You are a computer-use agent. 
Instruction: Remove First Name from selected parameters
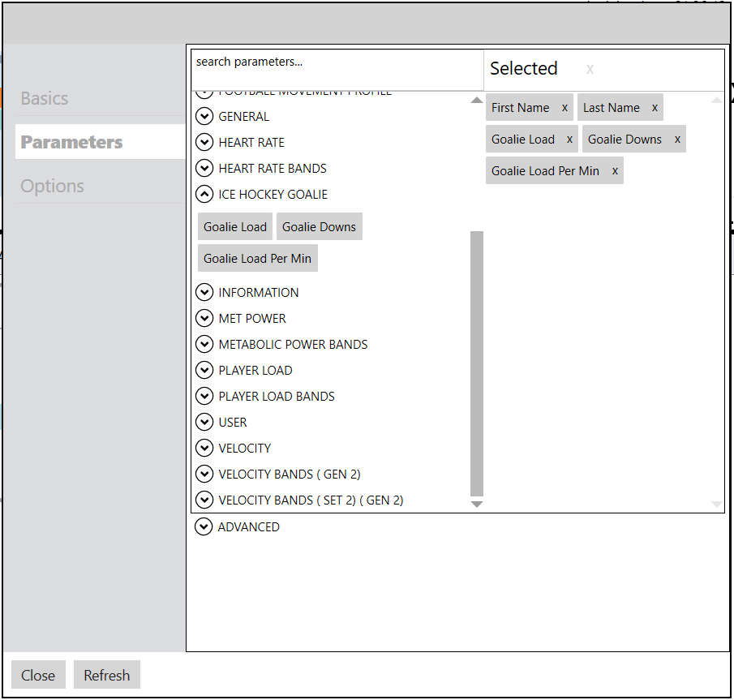(564, 106)
